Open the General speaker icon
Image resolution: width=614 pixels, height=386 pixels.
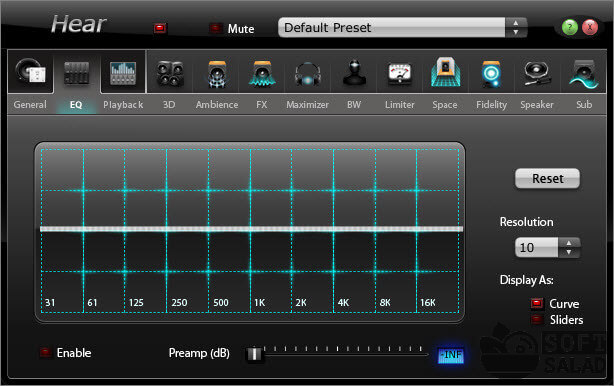tap(31, 72)
